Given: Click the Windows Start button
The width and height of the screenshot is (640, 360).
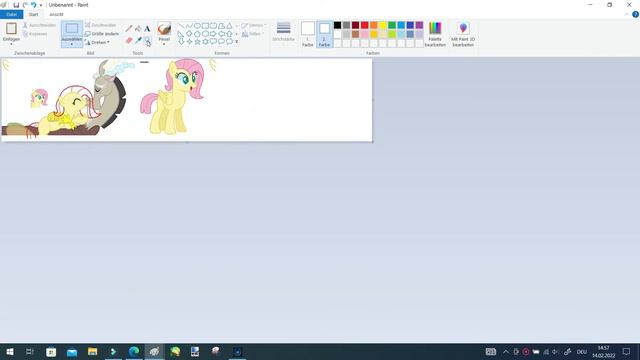Looking at the screenshot, I should pos(10,351).
